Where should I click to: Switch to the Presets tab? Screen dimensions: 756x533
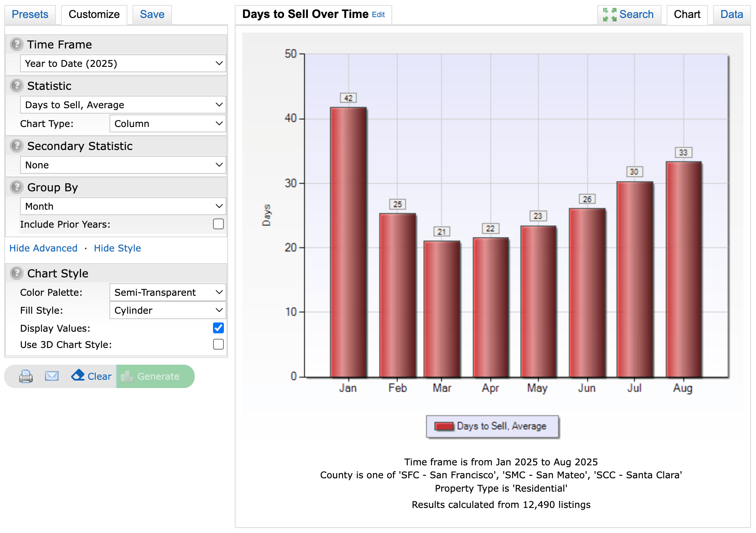tap(30, 15)
